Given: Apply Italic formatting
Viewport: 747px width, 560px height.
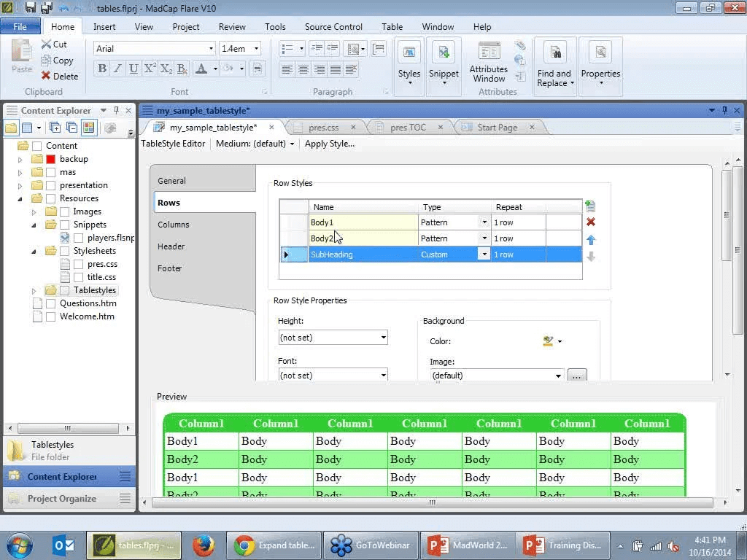Looking at the screenshot, I should tap(117, 69).
